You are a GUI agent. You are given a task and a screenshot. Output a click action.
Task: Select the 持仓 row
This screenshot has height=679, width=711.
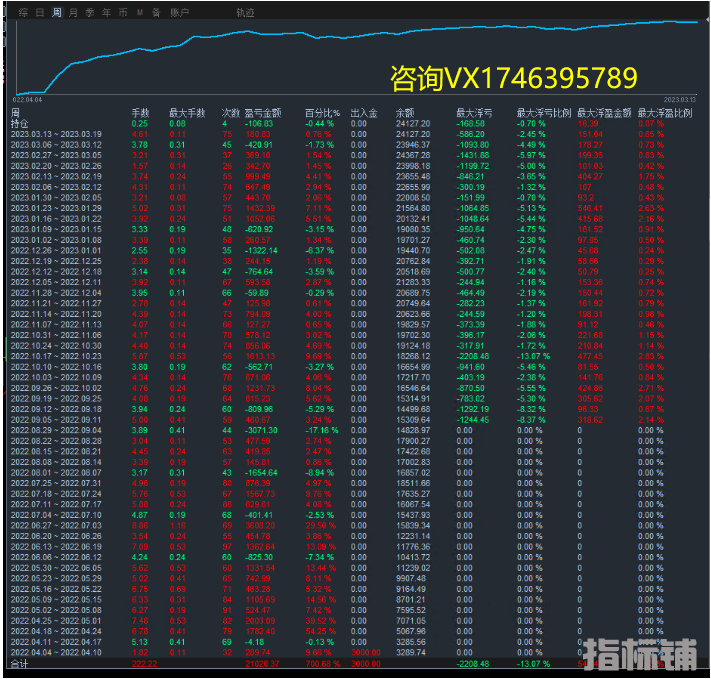click(x=20, y=124)
